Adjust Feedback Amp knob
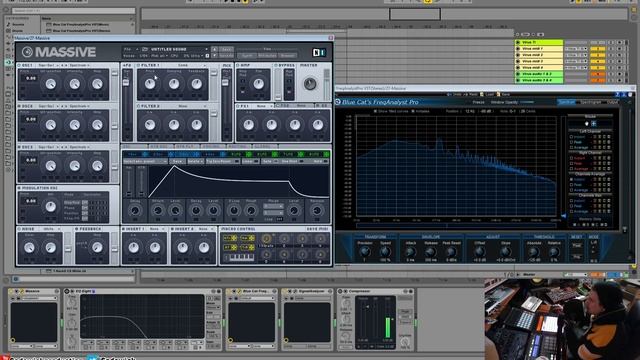 point(97,247)
